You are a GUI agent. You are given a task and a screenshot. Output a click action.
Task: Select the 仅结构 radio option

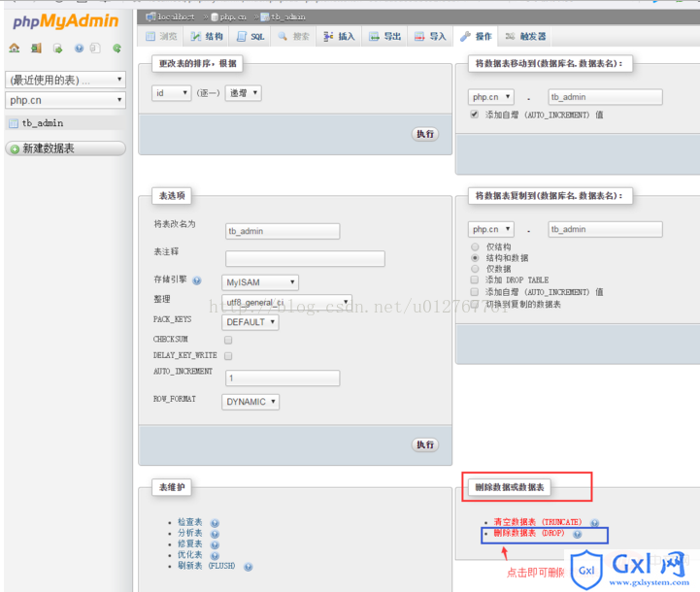475,247
